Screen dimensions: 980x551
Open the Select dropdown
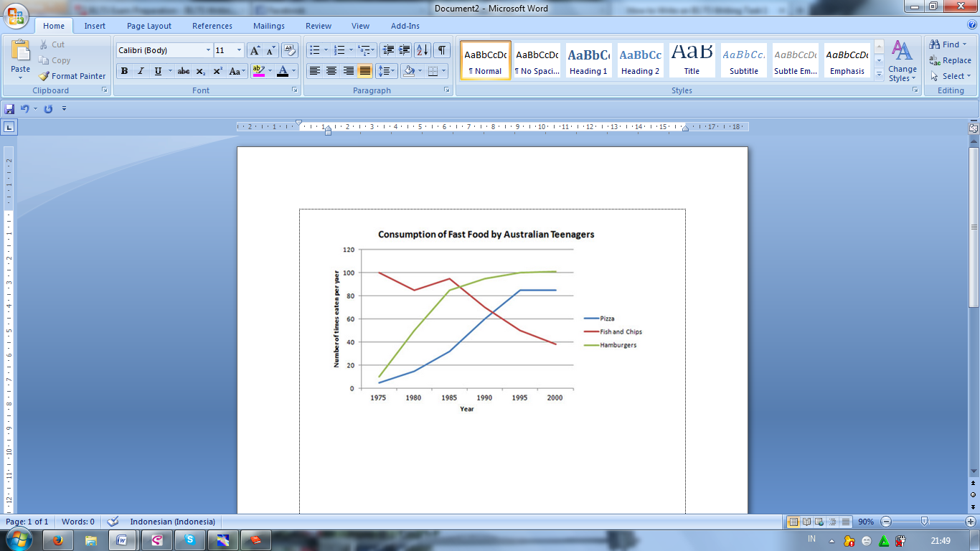(x=951, y=76)
